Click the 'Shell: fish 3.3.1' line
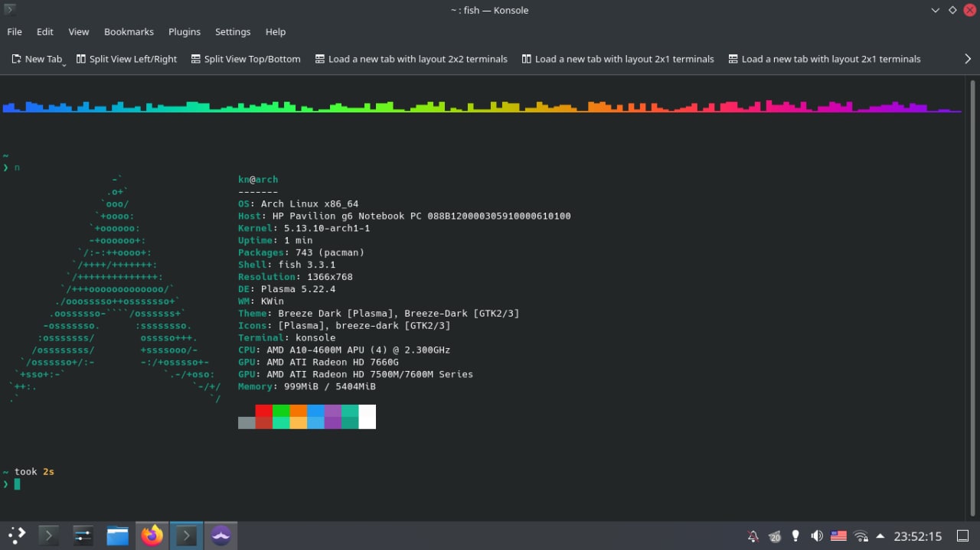 point(287,265)
